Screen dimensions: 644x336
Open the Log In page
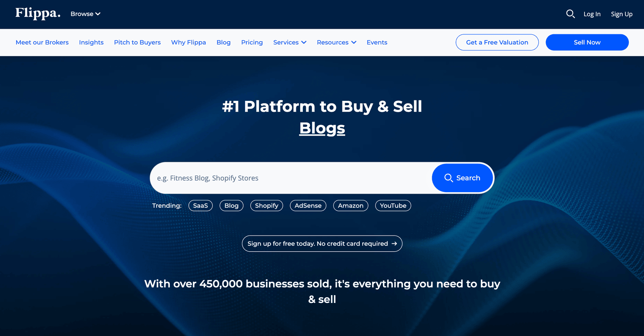pyautogui.click(x=592, y=14)
